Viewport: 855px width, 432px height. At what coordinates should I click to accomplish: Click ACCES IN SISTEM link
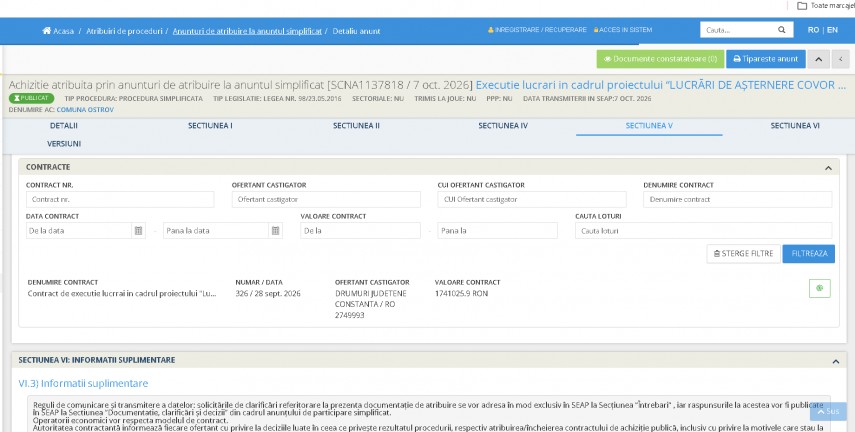[623, 30]
